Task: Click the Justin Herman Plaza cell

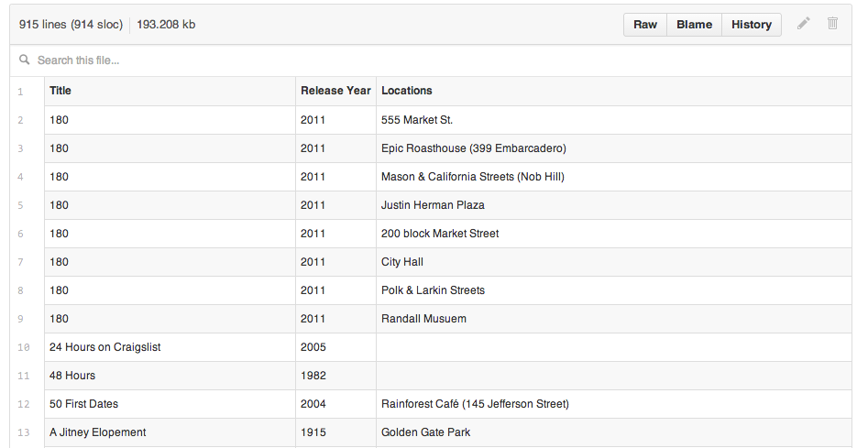Action: click(x=433, y=205)
